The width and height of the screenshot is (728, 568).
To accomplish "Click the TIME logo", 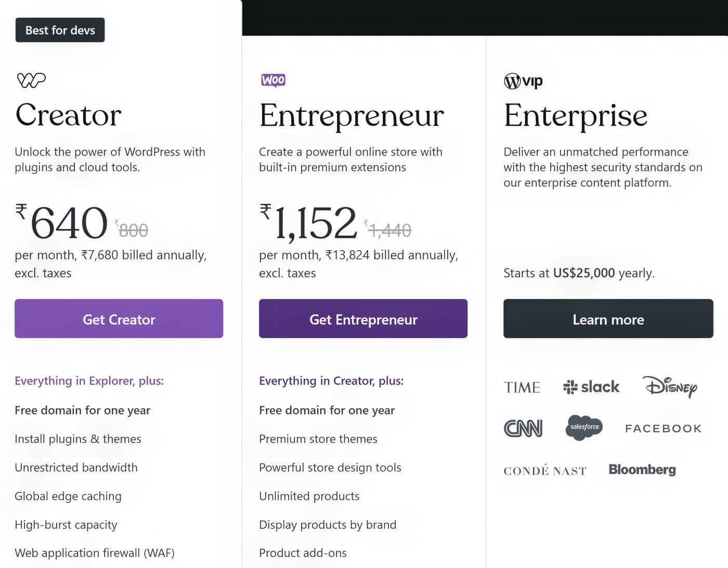I will [522, 387].
